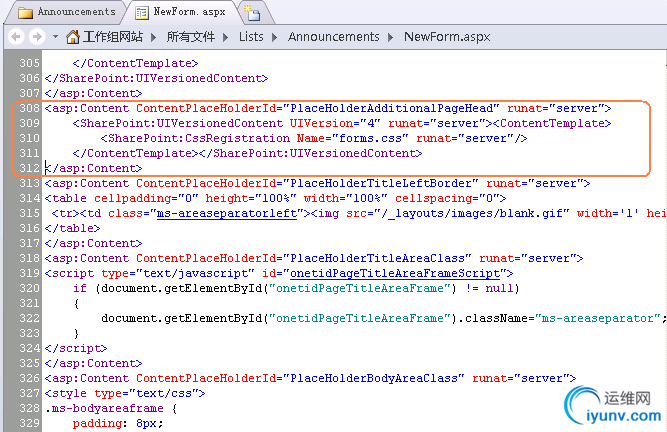Click != null on line 320
This screenshot has width=667, height=432.
(x=492, y=289)
